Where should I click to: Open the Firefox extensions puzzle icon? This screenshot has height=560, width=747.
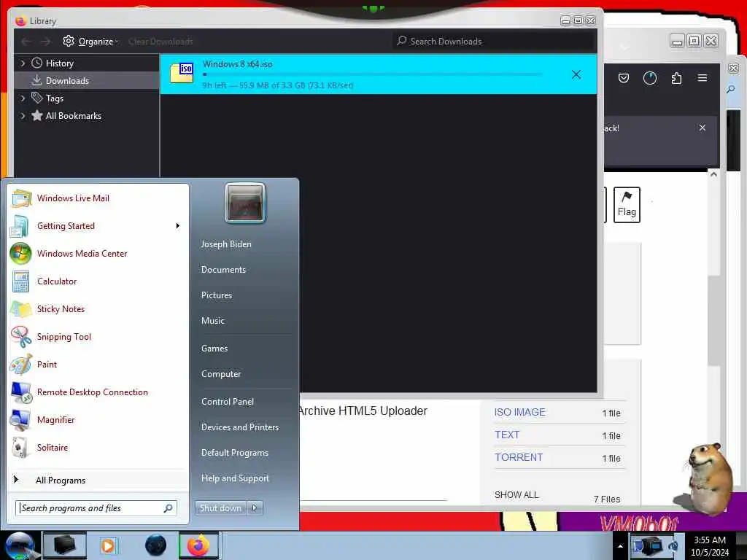click(676, 78)
